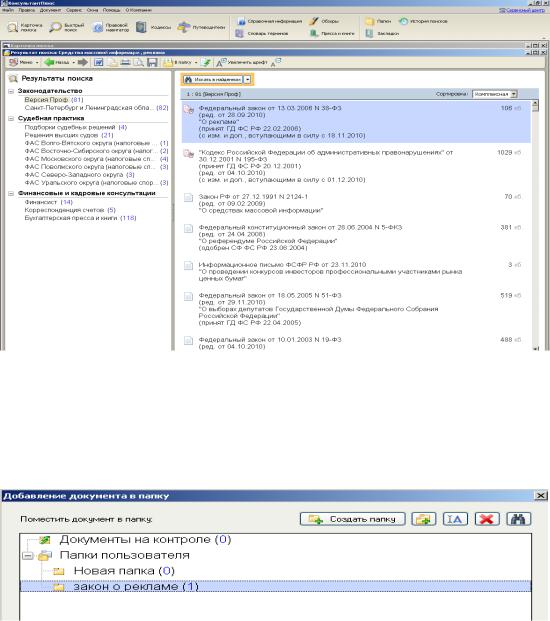This screenshot has width=550, height=621.
Task: Open the Помощь menu
Action: pyautogui.click(x=111, y=10)
